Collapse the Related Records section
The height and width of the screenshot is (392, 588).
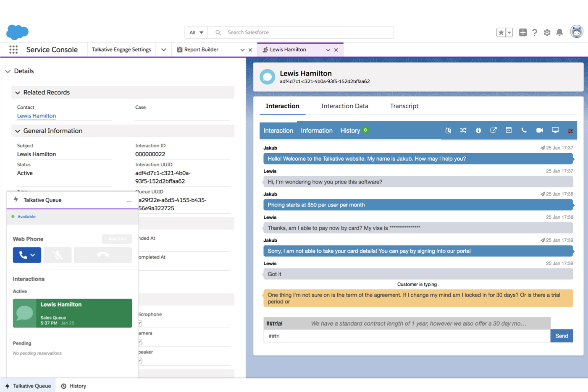[x=17, y=92]
